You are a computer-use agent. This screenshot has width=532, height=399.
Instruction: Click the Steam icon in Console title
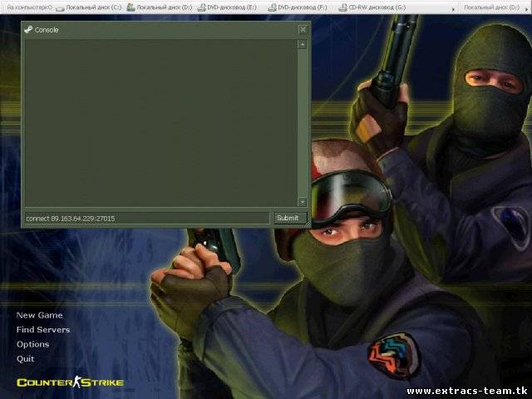coord(28,30)
